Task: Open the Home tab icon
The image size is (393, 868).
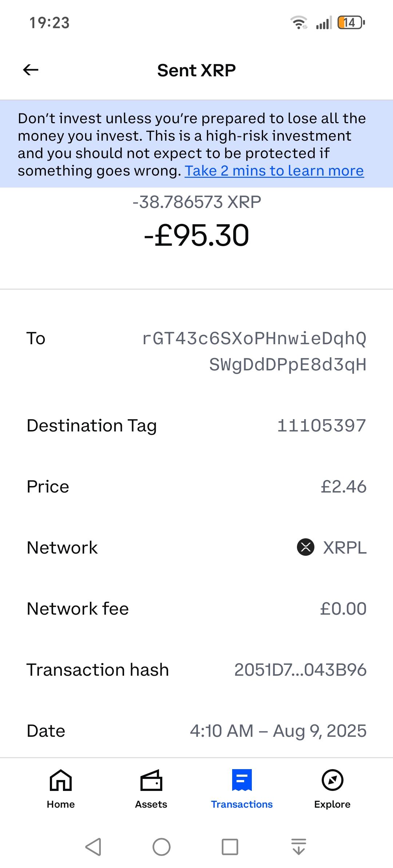Action: click(x=61, y=780)
